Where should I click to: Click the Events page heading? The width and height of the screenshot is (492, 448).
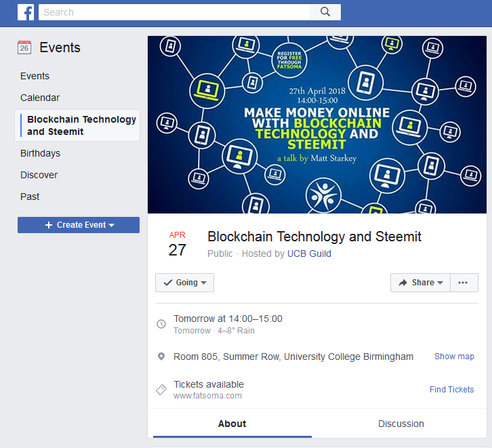coord(60,47)
